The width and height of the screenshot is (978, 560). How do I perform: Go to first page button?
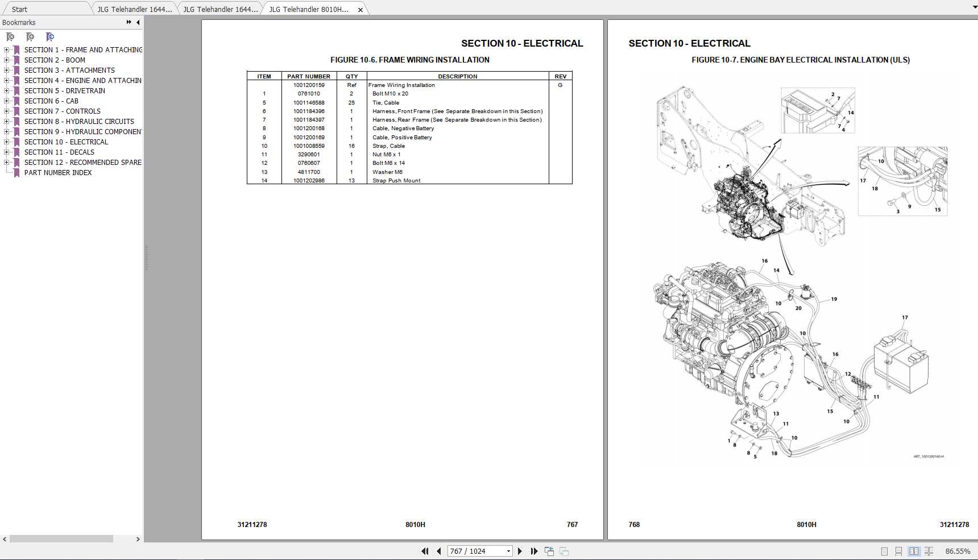click(x=425, y=551)
